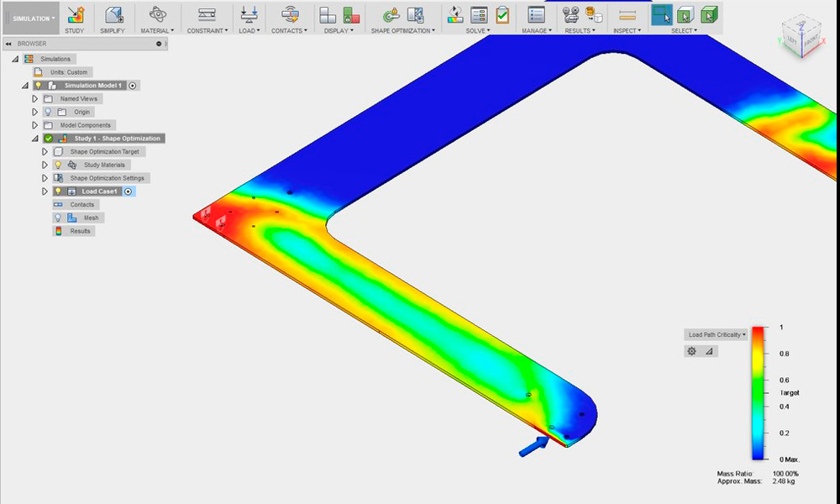
Task: Click the rainbow legend color bar
Action: pyautogui.click(x=758, y=392)
